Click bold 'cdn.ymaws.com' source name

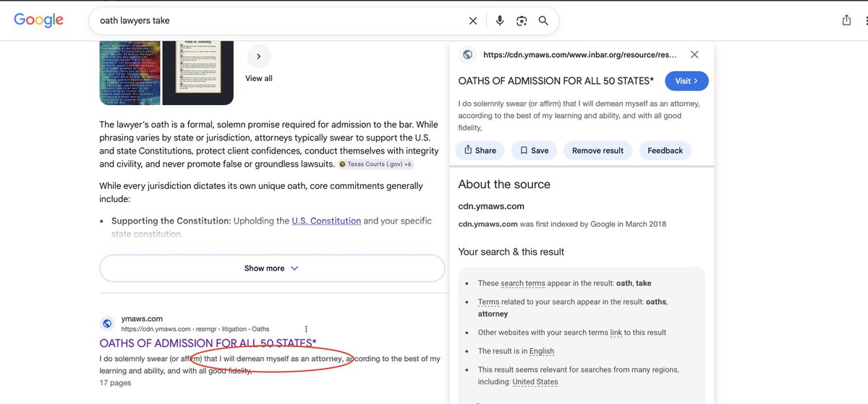point(491,206)
